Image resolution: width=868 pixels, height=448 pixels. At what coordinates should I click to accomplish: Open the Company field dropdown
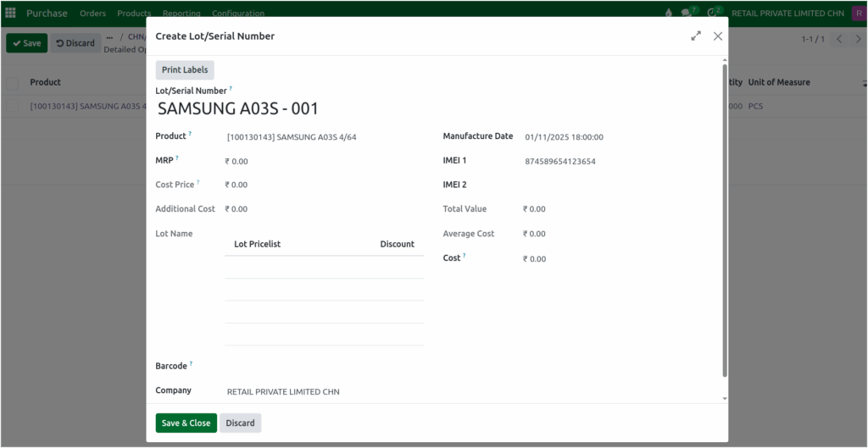coord(324,391)
